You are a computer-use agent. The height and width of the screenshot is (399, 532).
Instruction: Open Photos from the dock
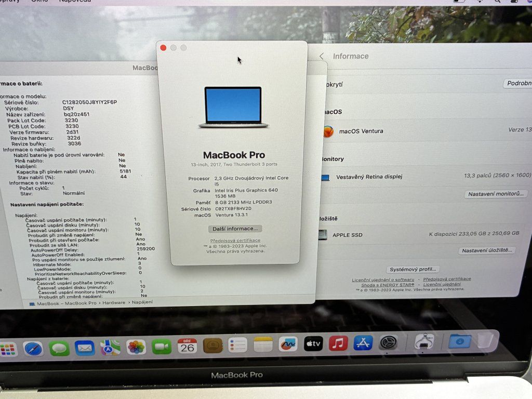(x=136, y=347)
